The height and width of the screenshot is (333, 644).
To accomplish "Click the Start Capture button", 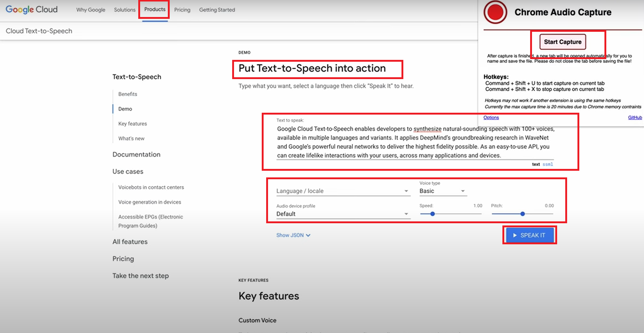I will pos(563,42).
